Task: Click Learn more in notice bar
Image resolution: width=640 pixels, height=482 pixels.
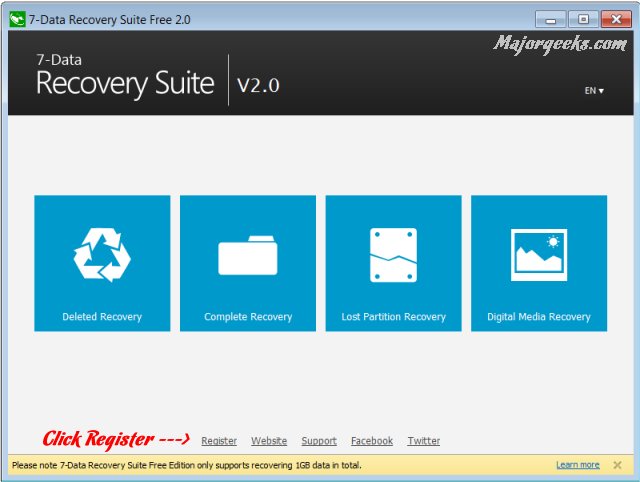Action: (x=578, y=465)
